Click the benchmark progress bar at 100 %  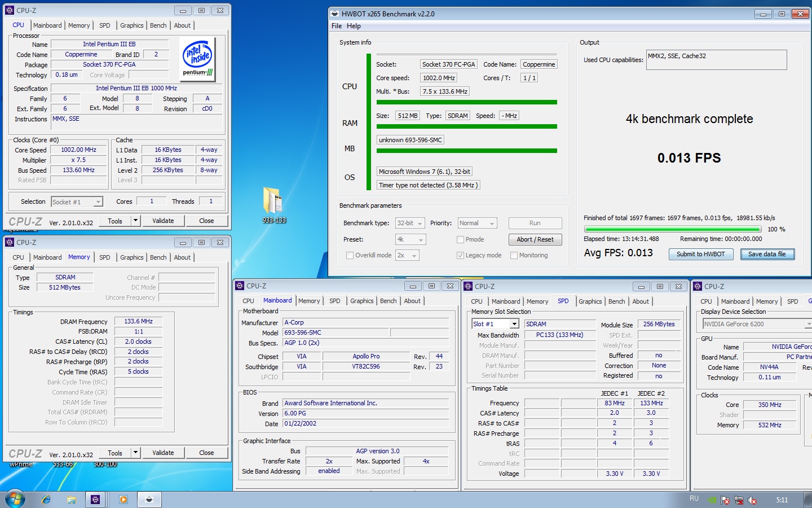pos(673,229)
